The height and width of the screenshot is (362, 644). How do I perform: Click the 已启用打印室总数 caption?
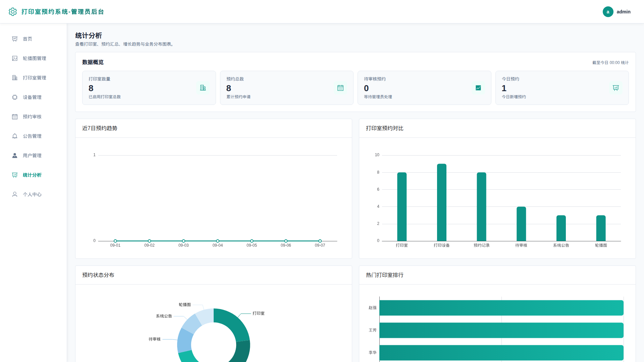(105, 97)
